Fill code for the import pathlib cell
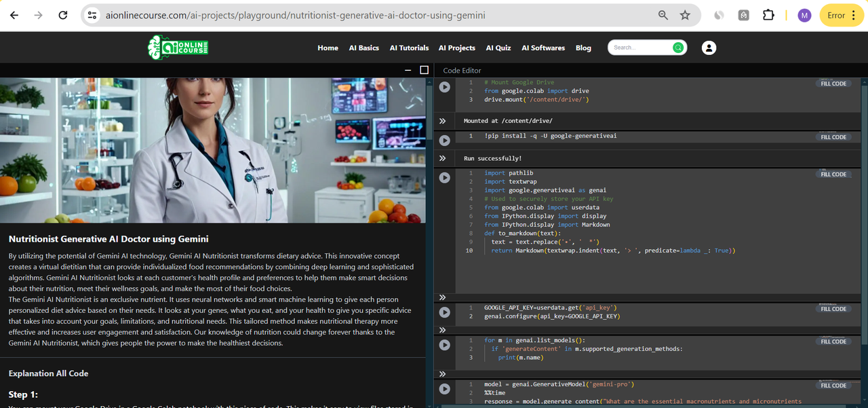Screen dimensions: 868x408 point(833,174)
